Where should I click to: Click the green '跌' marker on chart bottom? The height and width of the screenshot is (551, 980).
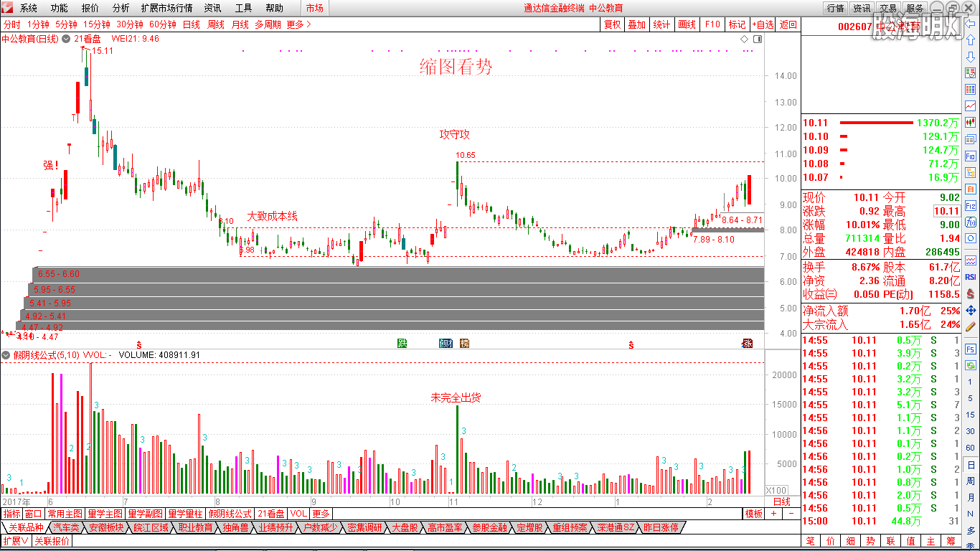pos(402,344)
